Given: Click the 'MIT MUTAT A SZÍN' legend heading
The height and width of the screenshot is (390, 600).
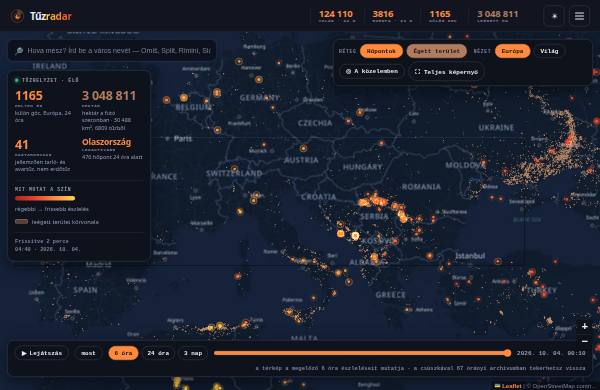Looking at the screenshot, I should pyautogui.click(x=43, y=189).
